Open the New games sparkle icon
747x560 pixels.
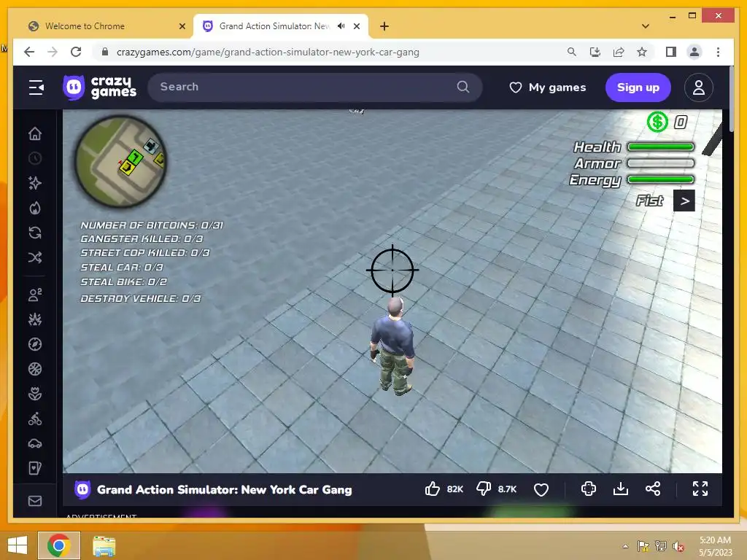click(x=35, y=183)
